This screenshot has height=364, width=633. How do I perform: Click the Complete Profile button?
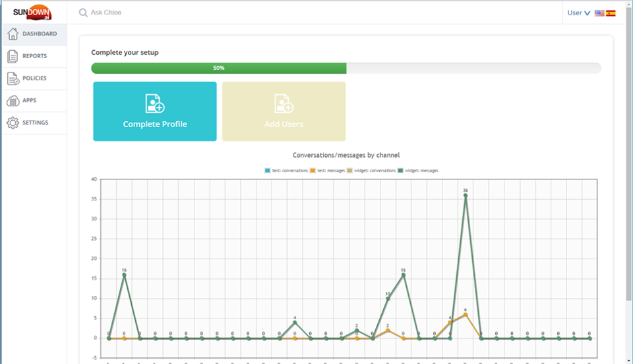[x=155, y=111]
